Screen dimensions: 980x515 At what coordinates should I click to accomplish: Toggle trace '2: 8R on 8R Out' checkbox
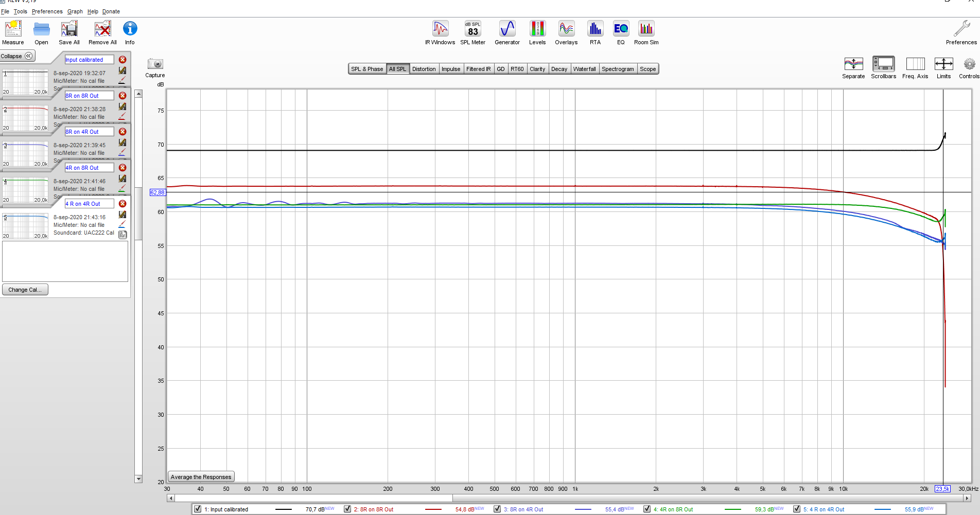point(347,509)
